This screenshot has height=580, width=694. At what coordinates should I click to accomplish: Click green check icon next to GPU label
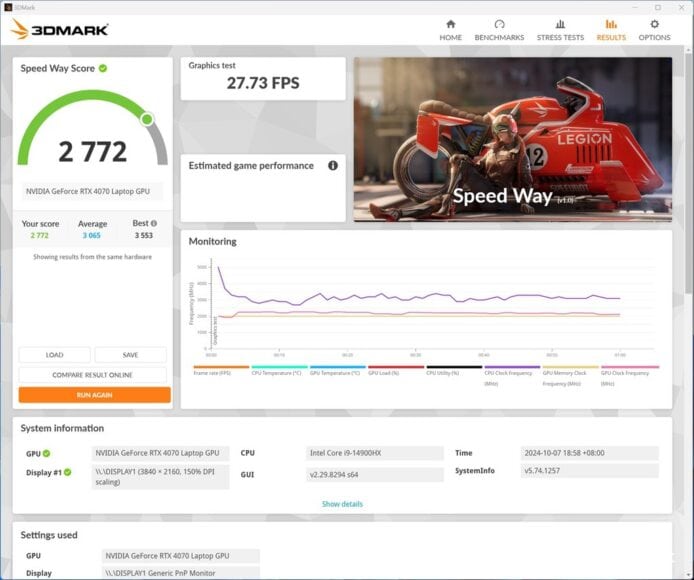click(x=46, y=453)
